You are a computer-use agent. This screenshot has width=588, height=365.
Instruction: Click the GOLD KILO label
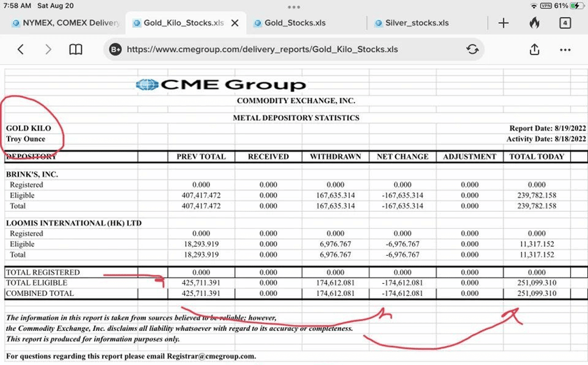coord(29,128)
